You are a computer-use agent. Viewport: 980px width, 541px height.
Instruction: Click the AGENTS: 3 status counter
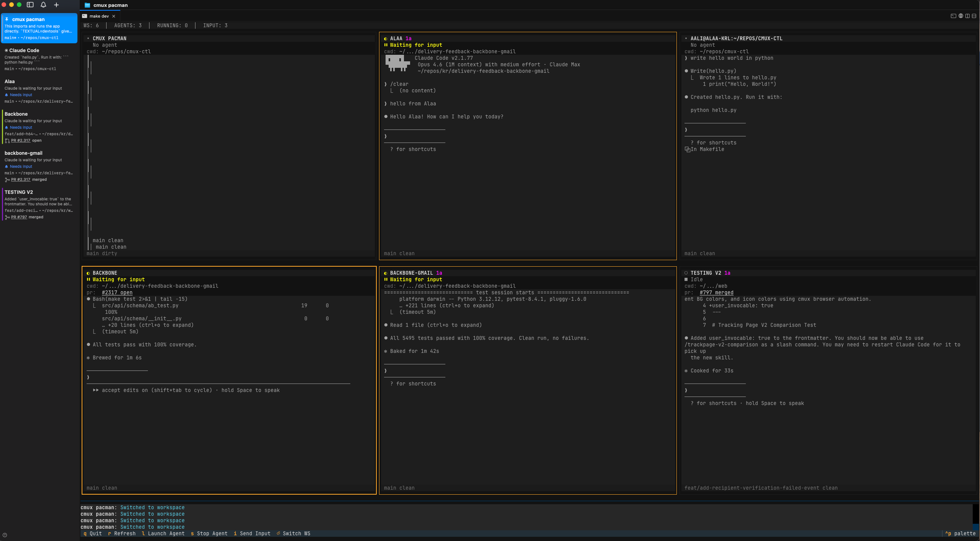[128, 26]
